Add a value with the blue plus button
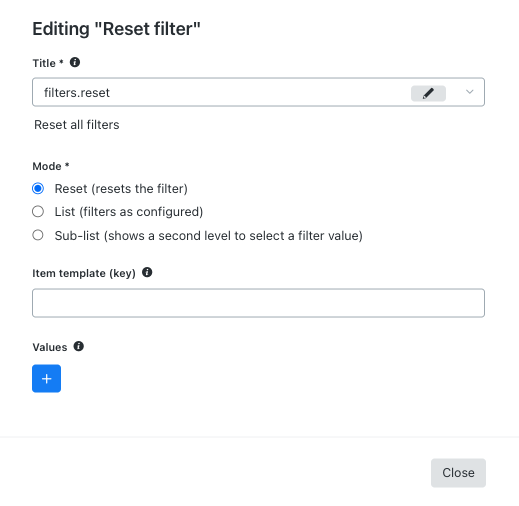The width and height of the screenshot is (519, 506). click(x=46, y=378)
